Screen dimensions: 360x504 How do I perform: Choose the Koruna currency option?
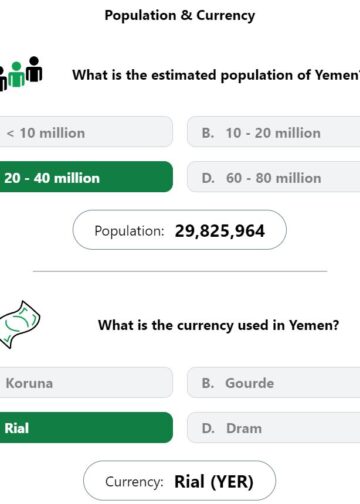(x=86, y=382)
